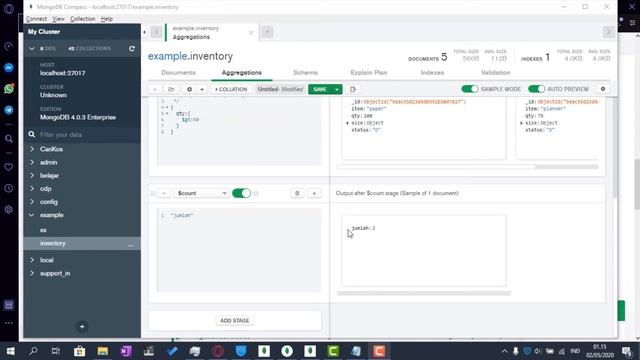
Task: Delete the $count stage trash icon
Action: pos(297,193)
